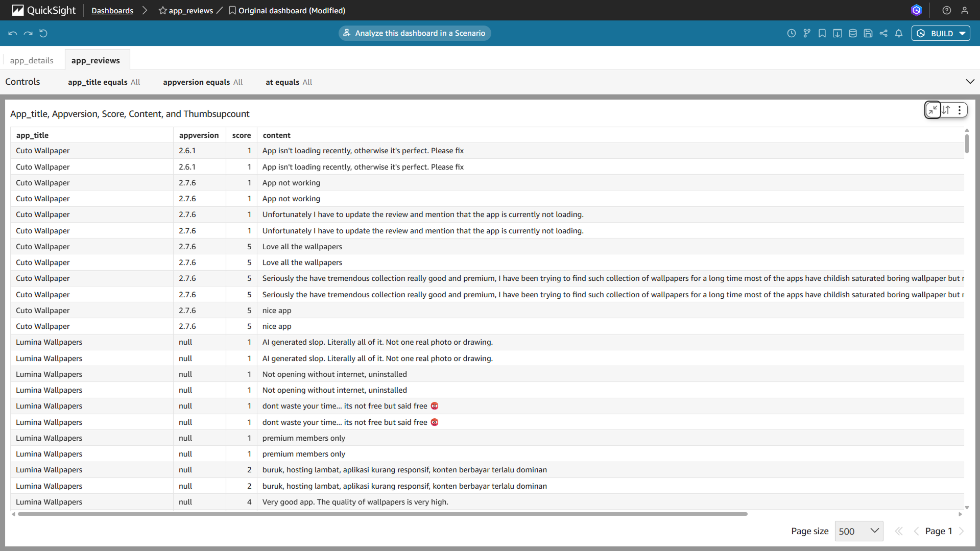
Task: Open the visual's three-dot menu
Action: pos(960,110)
